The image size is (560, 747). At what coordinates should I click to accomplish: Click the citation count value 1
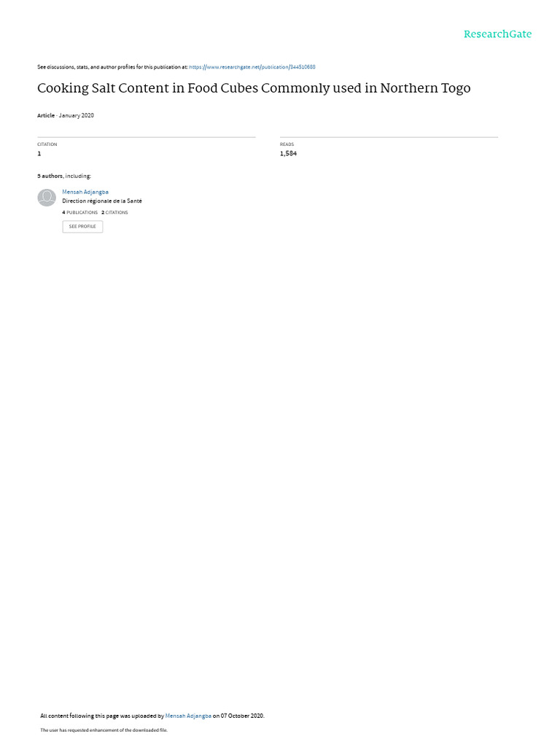(x=39, y=153)
